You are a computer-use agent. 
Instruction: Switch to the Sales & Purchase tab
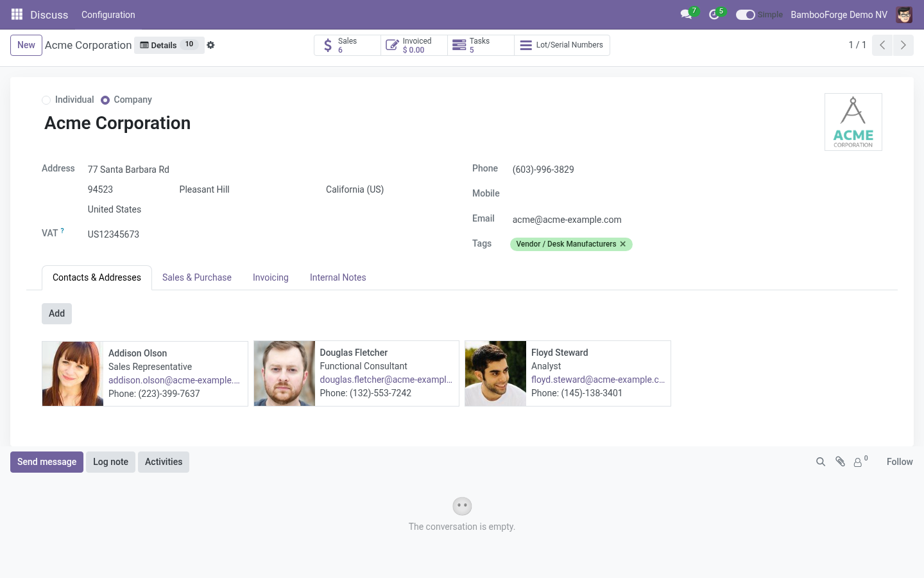pyautogui.click(x=197, y=277)
